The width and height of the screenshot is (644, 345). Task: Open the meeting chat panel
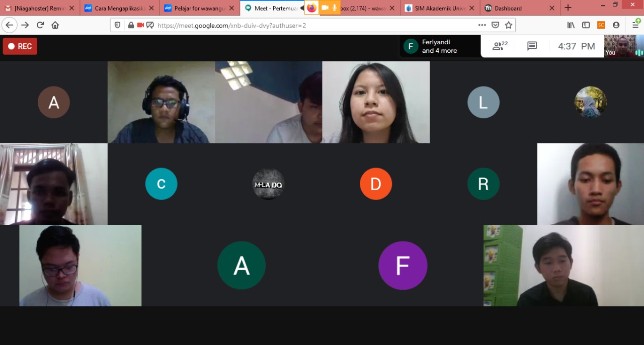tap(532, 46)
